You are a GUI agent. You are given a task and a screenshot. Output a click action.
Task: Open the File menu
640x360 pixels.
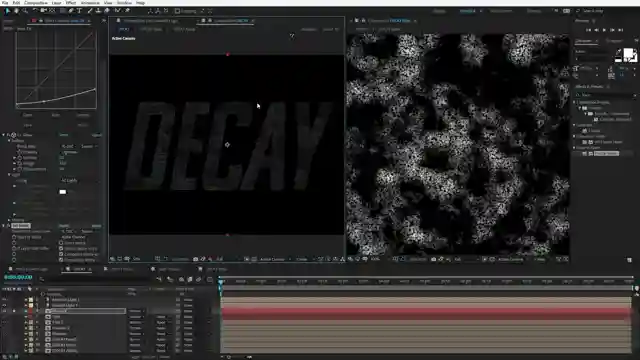5,2
